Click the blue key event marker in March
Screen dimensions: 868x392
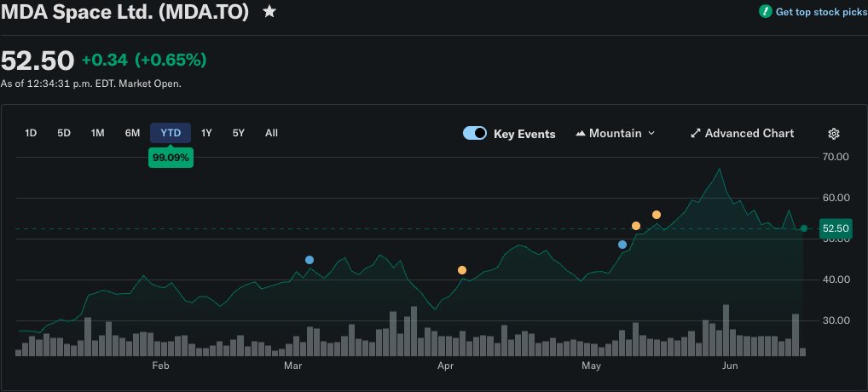click(310, 260)
